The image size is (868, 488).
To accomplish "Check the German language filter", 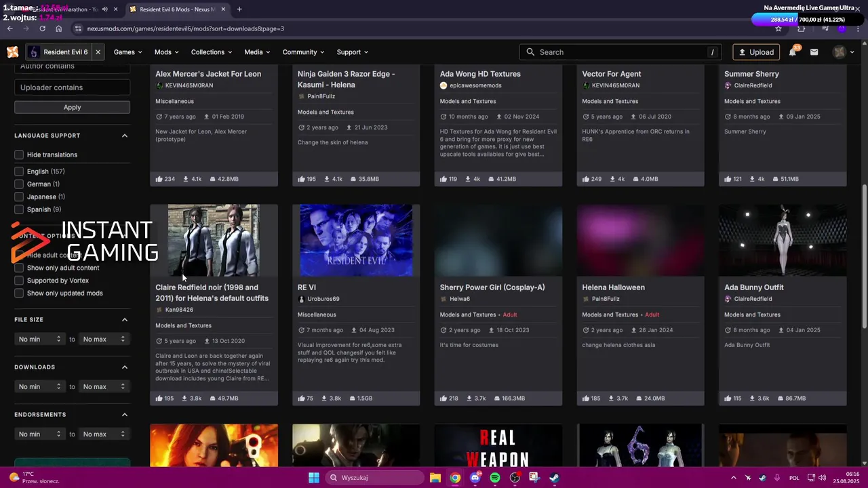I will pos(19,184).
